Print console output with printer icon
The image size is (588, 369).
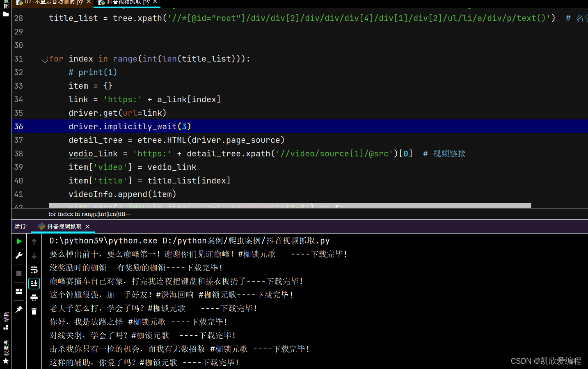click(x=34, y=298)
